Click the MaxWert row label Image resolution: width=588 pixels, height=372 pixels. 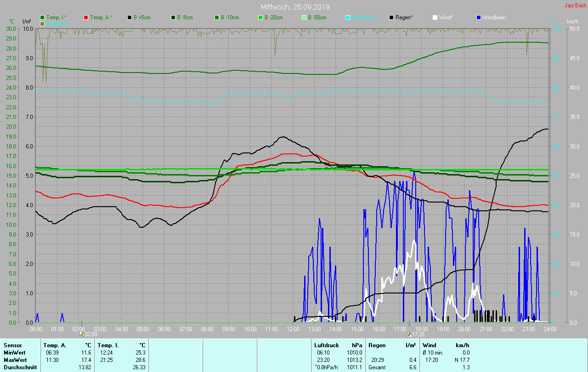click(14, 360)
